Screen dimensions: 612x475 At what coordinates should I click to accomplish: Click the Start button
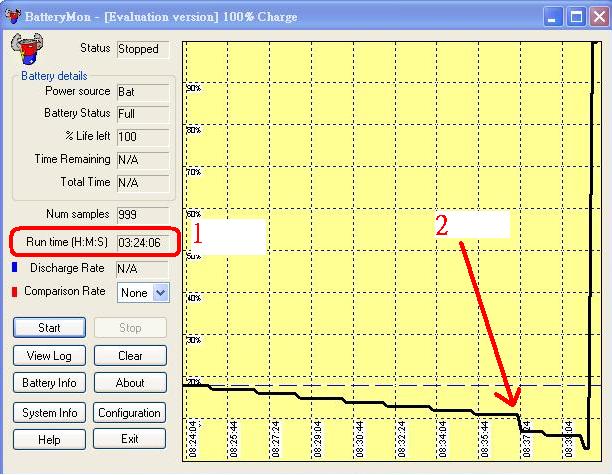coord(49,327)
